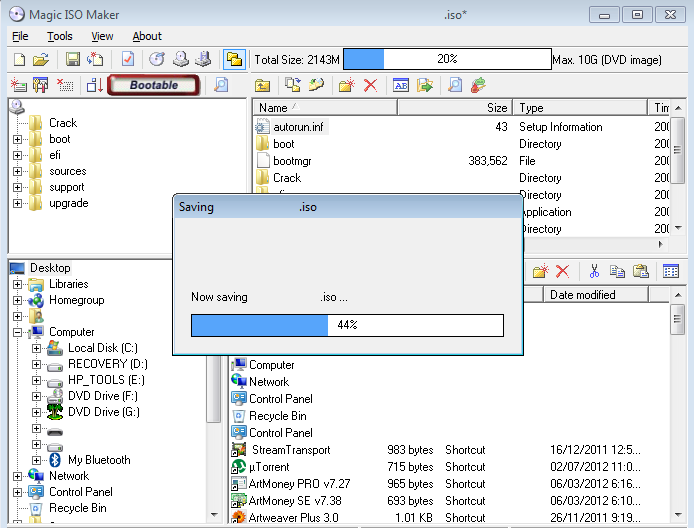Image resolution: width=694 pixels, height=528 pixels.
Task: Collapse the Computer tree node
Action: (x=17, y=332)
